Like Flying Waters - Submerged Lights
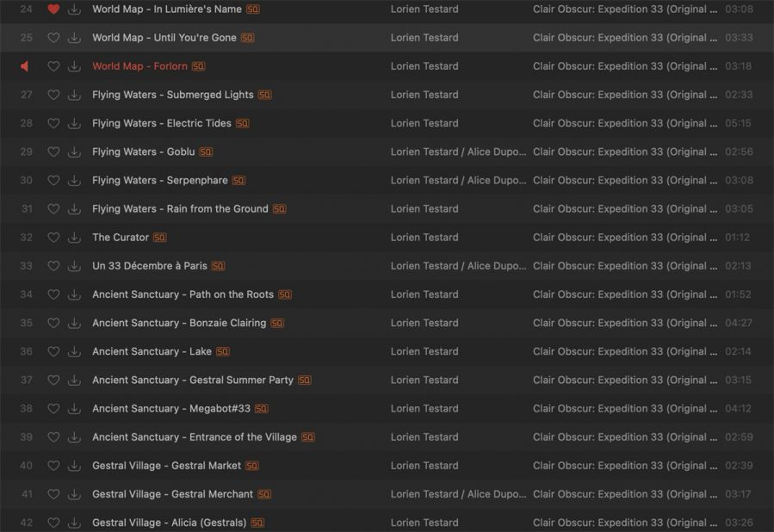The width and height of the screenshot is (774, 532). click(53, 95)
